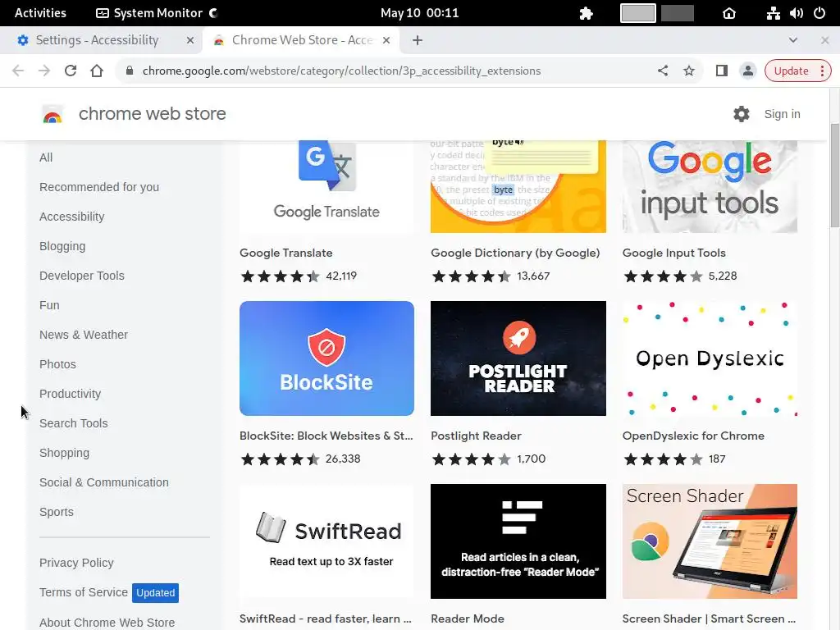Select the Developer Tools category

[82, 276]
